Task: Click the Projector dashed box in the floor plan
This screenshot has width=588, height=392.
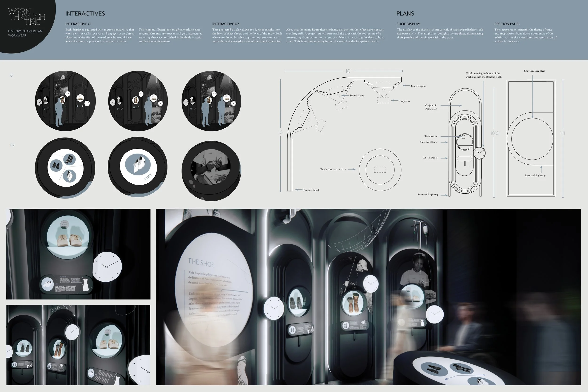Action: tap(383, 100)
